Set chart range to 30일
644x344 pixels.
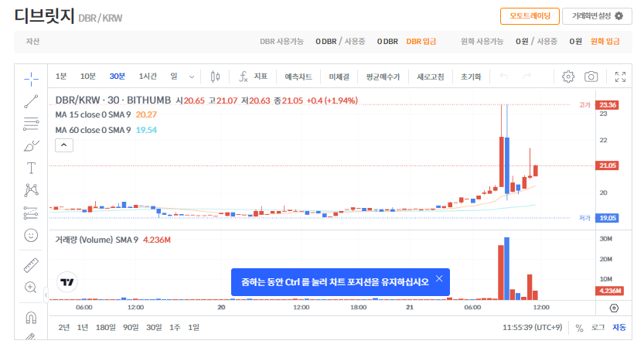coord(154,328)
